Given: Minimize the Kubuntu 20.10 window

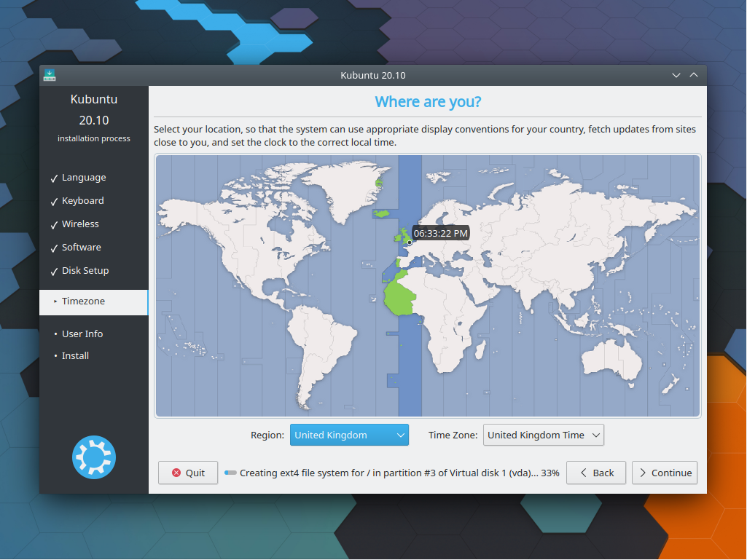Looking at the screenshot, I should click(x=676, y=75).
